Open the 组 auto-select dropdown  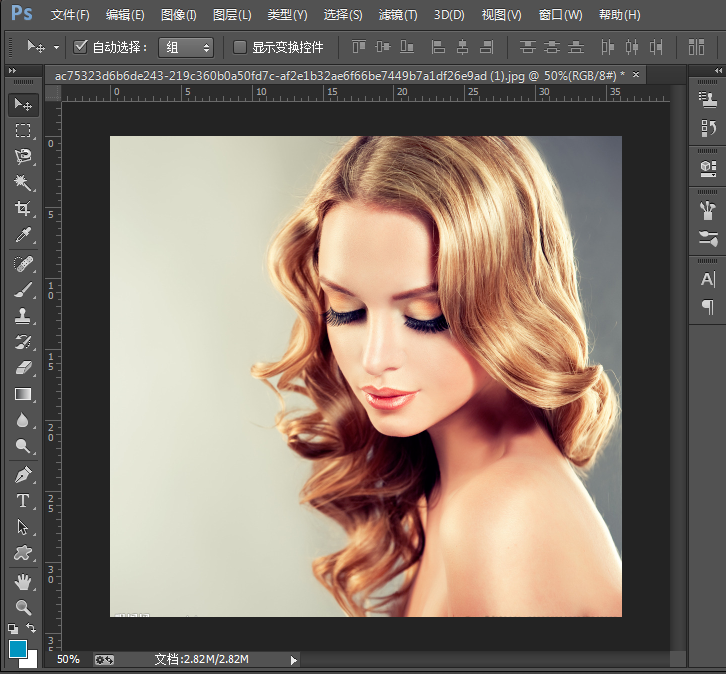point(186,47)
